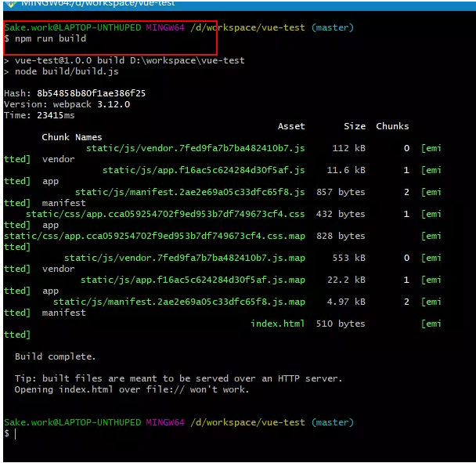The height and width of the screenshot is (463, 476).
Task: Click the vendor.7fed9fa7b7ba482410b7.js asset name
Action: click(195, 148)
